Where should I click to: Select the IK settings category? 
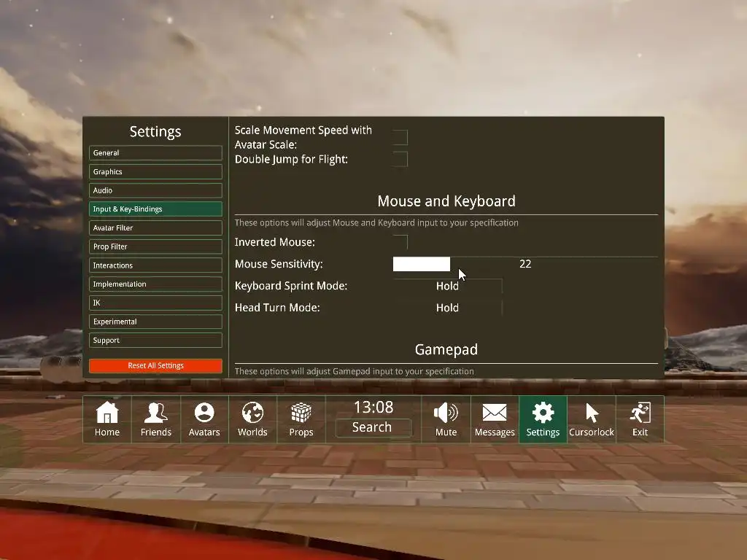click(x=155, y=303)
